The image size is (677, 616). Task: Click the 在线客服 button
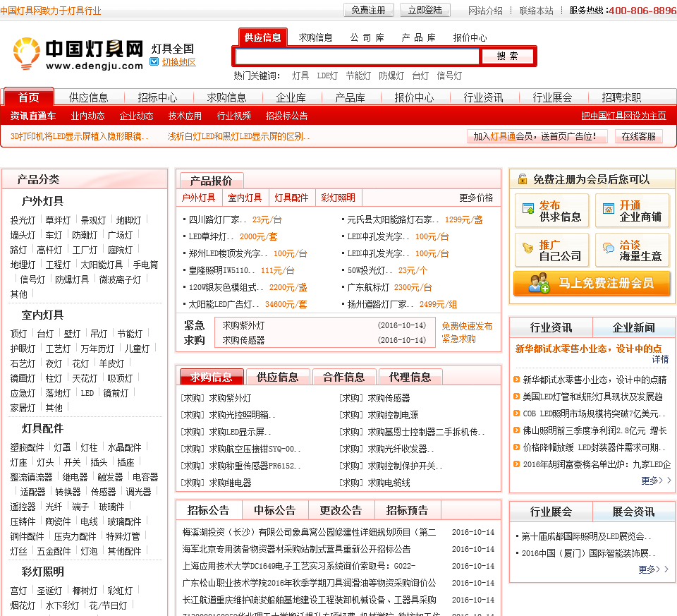click(x=639, y=136)
